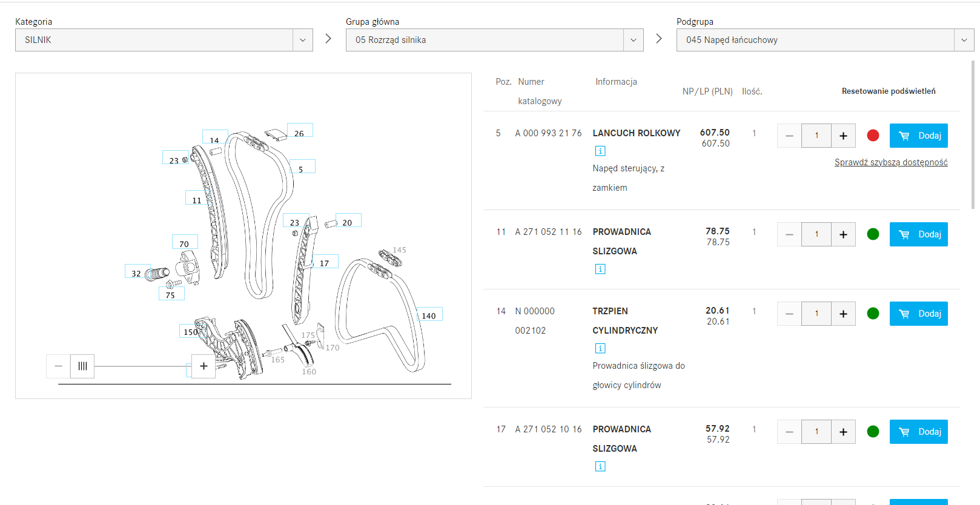The image size is (980, 505).
Task: Click green availability dot for TRZPIEN CYLINDRYCZNY
Action: [873, 314]
